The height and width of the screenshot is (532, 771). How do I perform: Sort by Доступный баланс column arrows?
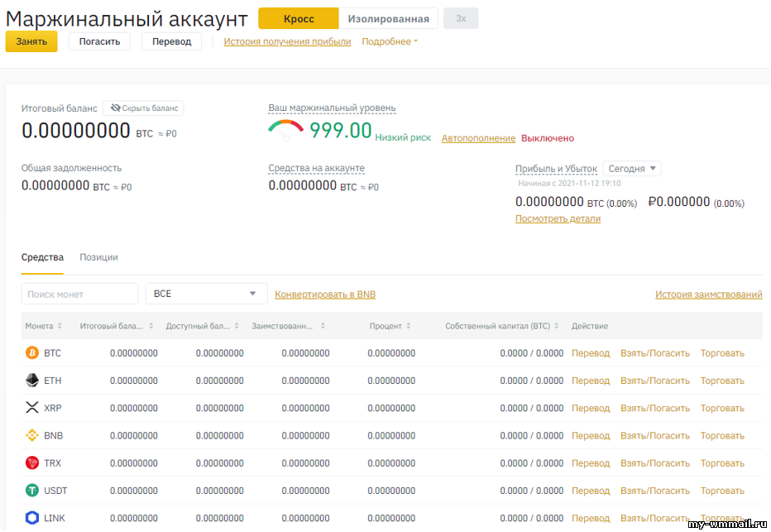tap(237, 326)
